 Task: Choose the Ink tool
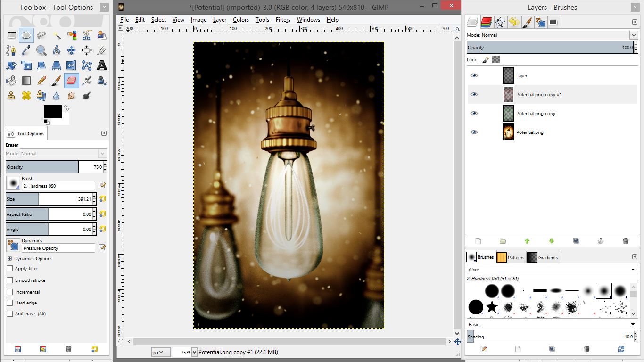101,81
